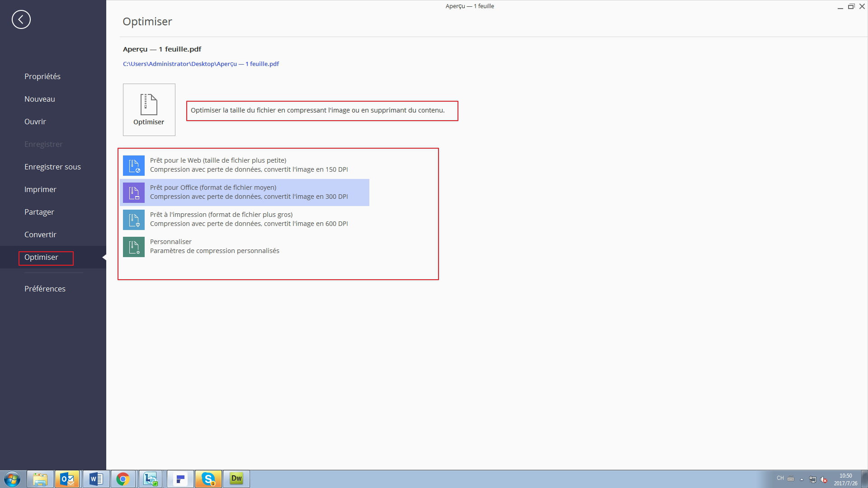Open File Explorer from the taskbar
Image resolution: width=868 pixels, height=488 pixels.
40,479
